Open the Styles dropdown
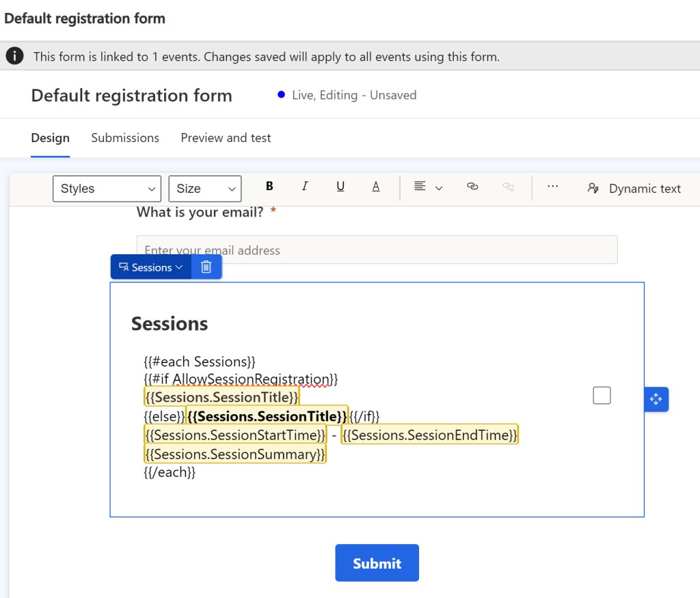This screenshot has width=700, height=598. click(x=107, y=189)
